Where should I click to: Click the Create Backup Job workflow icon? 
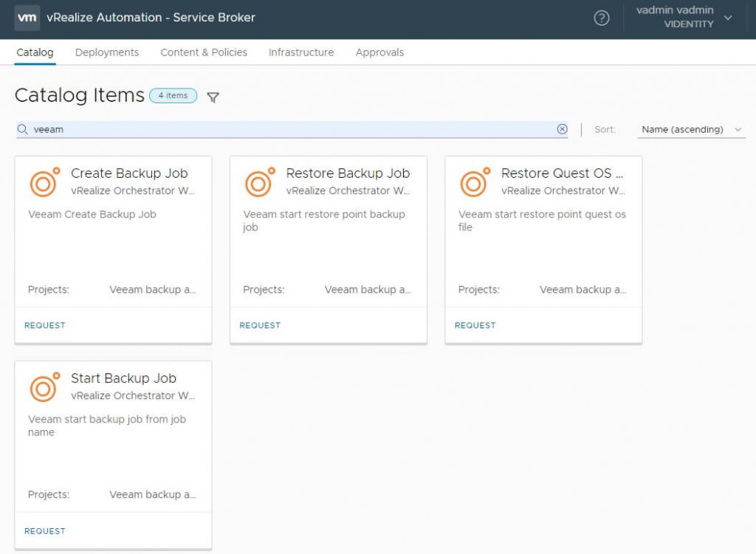click(x=45, y=182)
